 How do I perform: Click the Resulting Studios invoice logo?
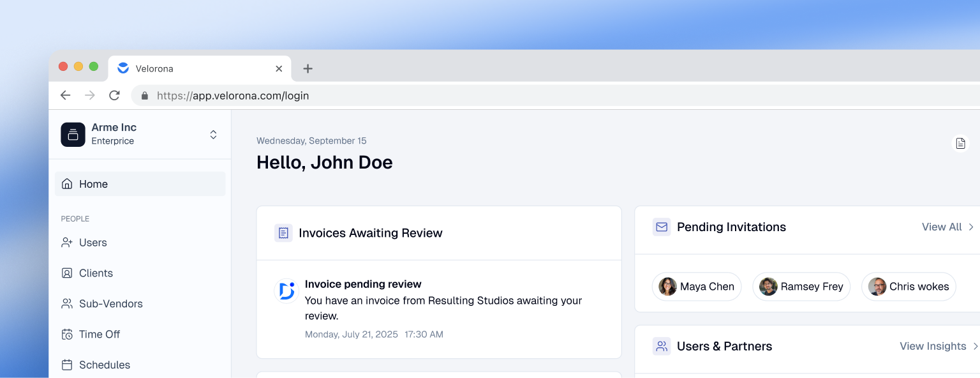(286, 291)
